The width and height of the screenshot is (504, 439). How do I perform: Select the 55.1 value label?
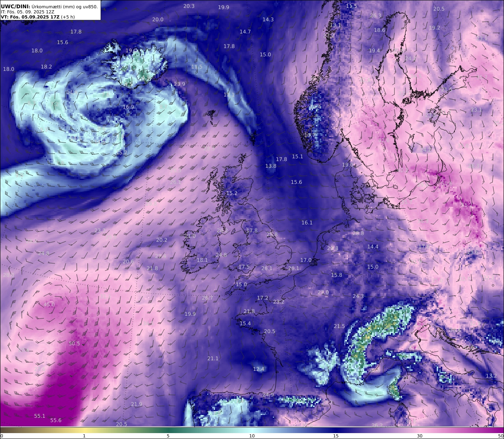click(40, 416)
